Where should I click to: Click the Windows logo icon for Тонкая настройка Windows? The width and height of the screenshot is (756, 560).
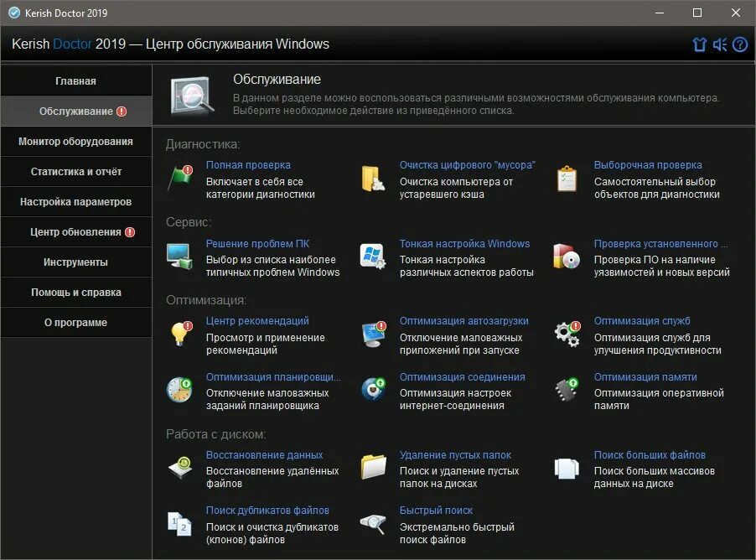coord(373,256)
